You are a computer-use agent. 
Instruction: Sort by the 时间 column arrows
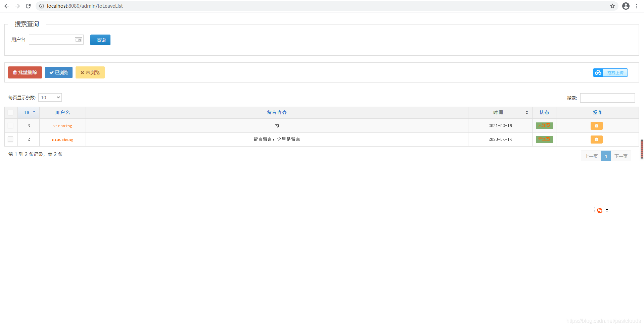coord(527,113)
